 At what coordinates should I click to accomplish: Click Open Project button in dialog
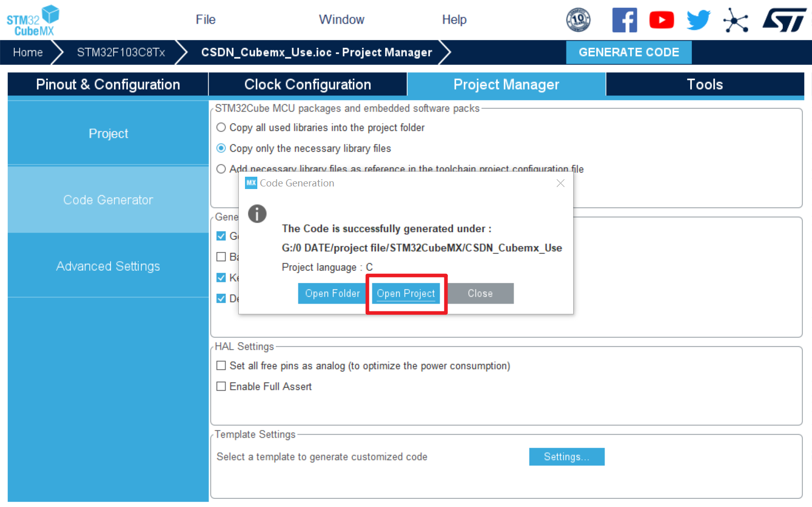[406, 293]
